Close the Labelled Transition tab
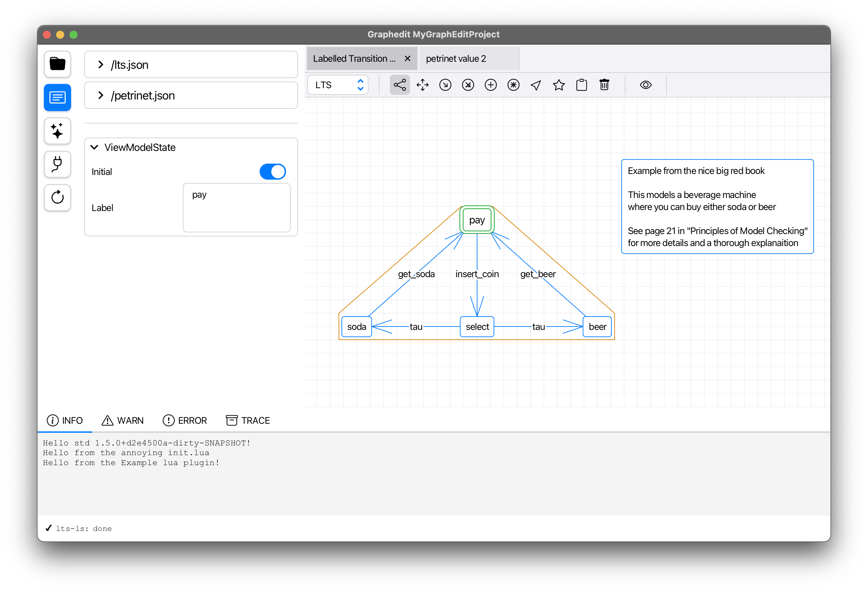 click(x=408, y=59)
